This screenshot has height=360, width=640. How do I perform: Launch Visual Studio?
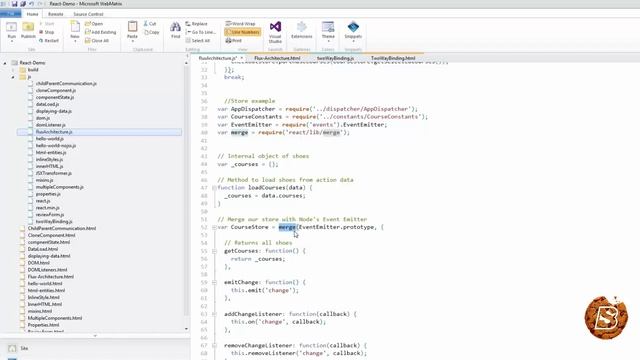pos(275,32)
